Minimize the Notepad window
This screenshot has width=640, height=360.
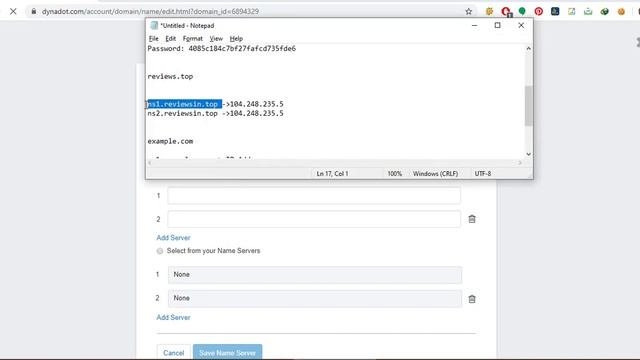point(474,25)
